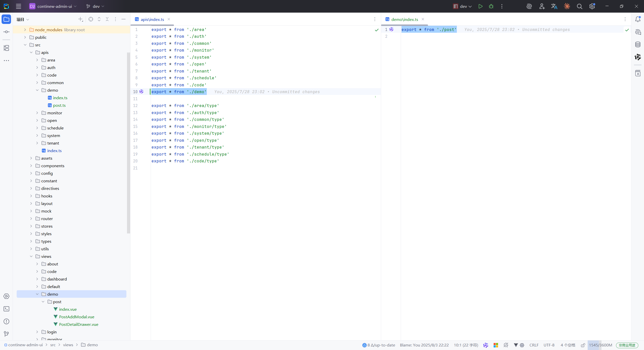
Task: Click 4 个空格 indent setting
Action: 568,345
